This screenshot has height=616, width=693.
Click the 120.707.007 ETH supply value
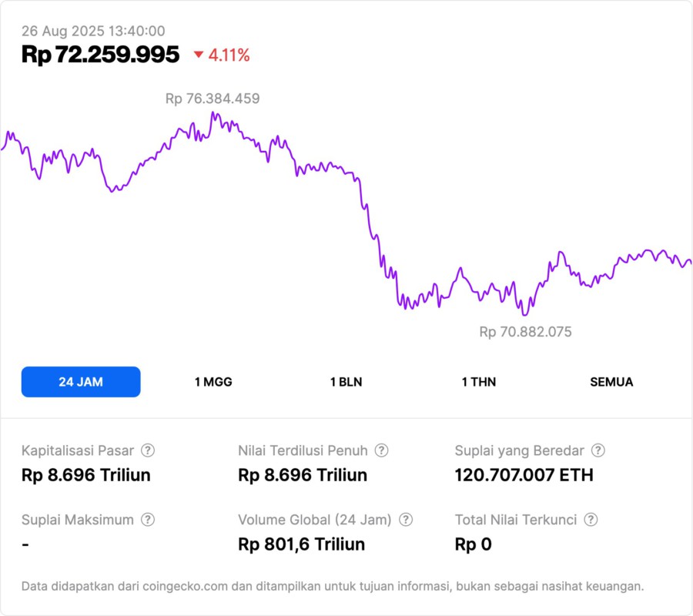click(524, 475)
